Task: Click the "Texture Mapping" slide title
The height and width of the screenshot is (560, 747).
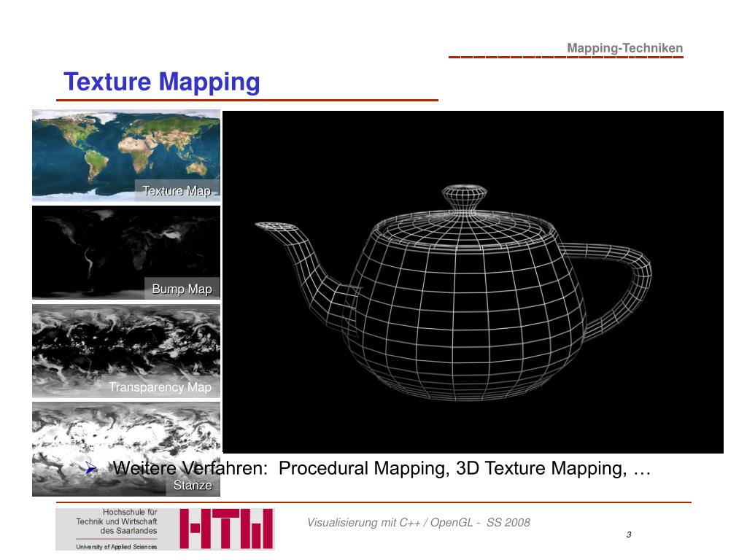Action: (161, 82)
